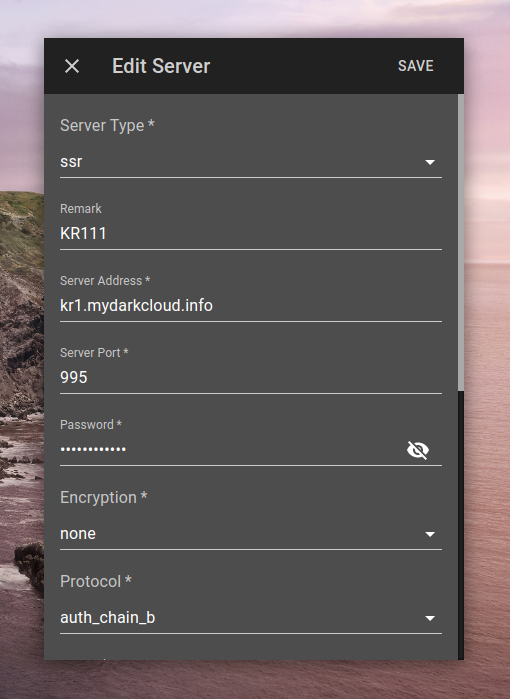Click the Protocol label
Screen dimensions: 510x699
click(95, 581)
